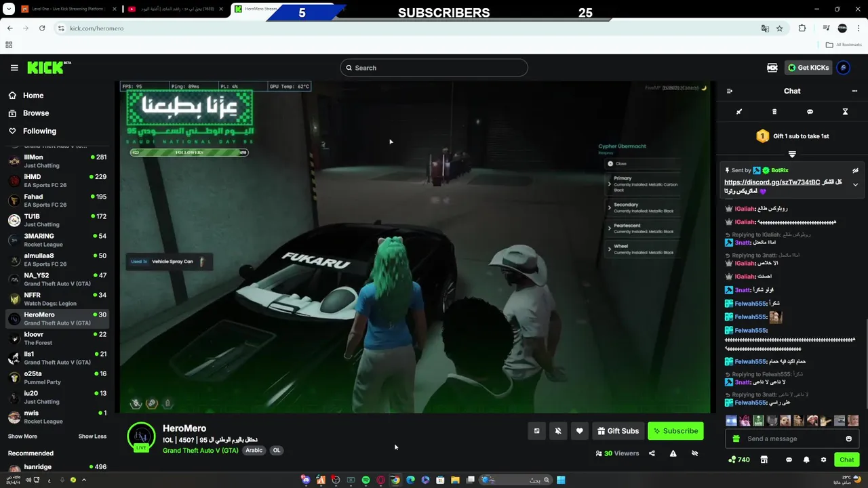This screenshot has height=488, width=868.
Task: Toggle stream notifications muted bell
Action: [x=558, y=430]
